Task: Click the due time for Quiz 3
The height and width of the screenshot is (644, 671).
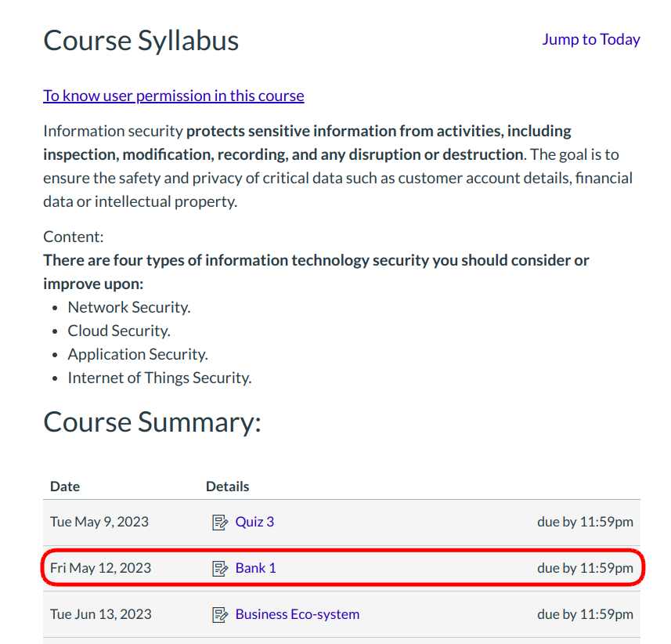Action: click(585, 522)
